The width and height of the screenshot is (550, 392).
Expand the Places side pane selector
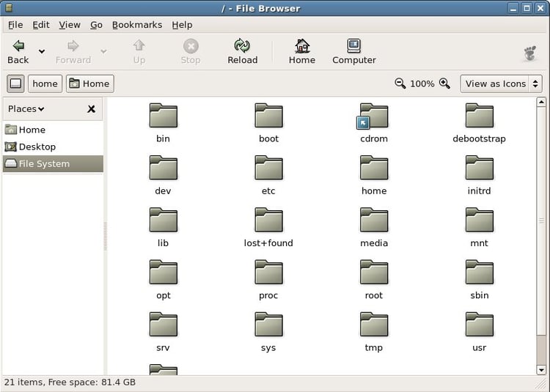[x=26, y=109]
